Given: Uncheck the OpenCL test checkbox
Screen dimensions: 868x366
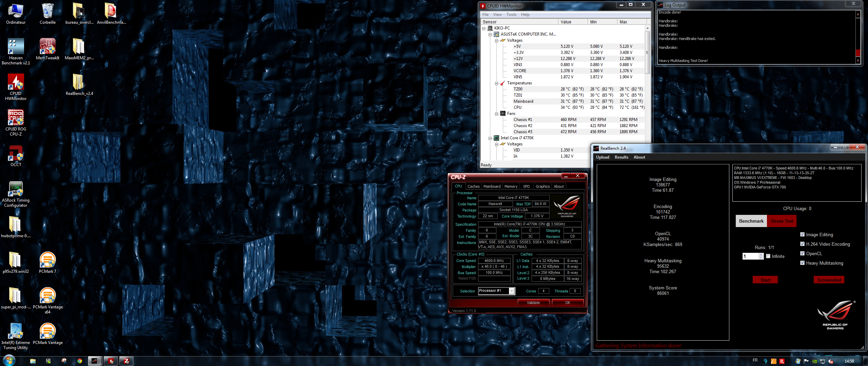Looking at the screenshot, I should click(802, 253).
